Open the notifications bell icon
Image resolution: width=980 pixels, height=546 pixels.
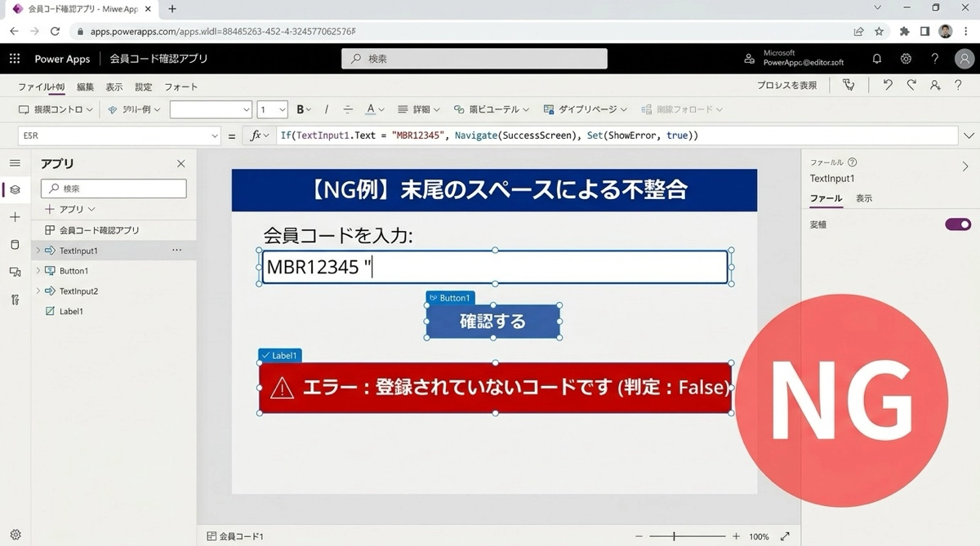(877, 59)
